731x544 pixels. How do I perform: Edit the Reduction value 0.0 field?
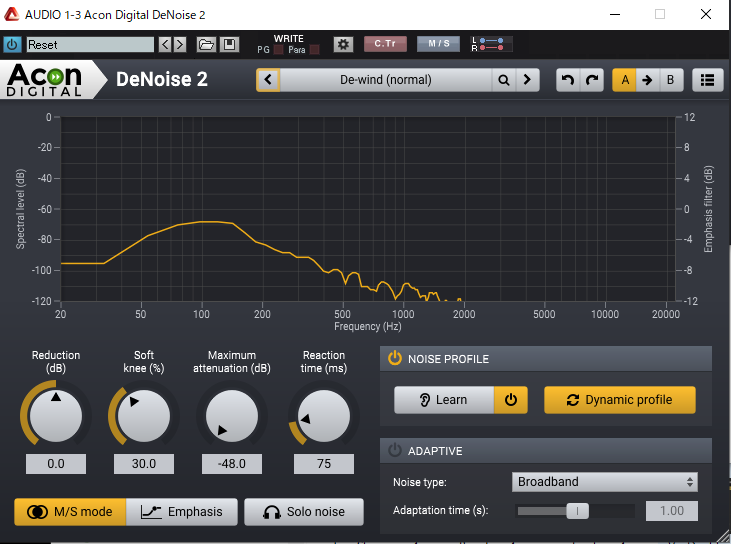[56, 464]
